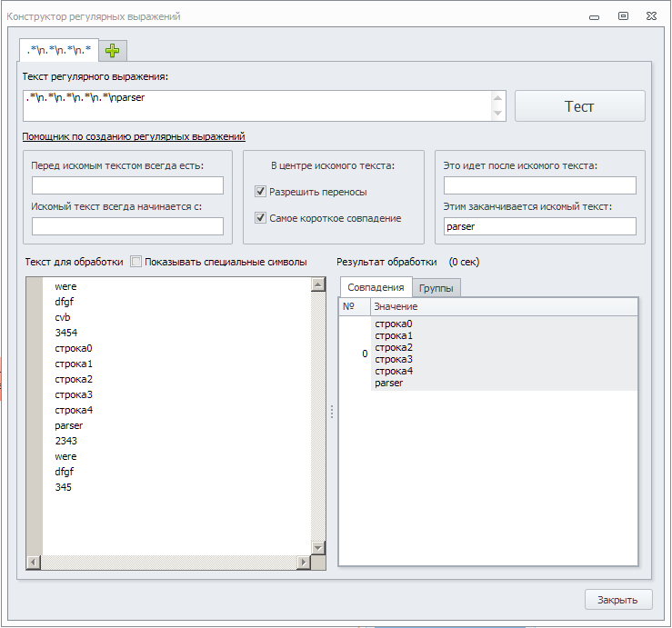Toggle Разрешить переносы checkbox
Image resolution: width=672 pixels, height=628 pixels.
261,192
